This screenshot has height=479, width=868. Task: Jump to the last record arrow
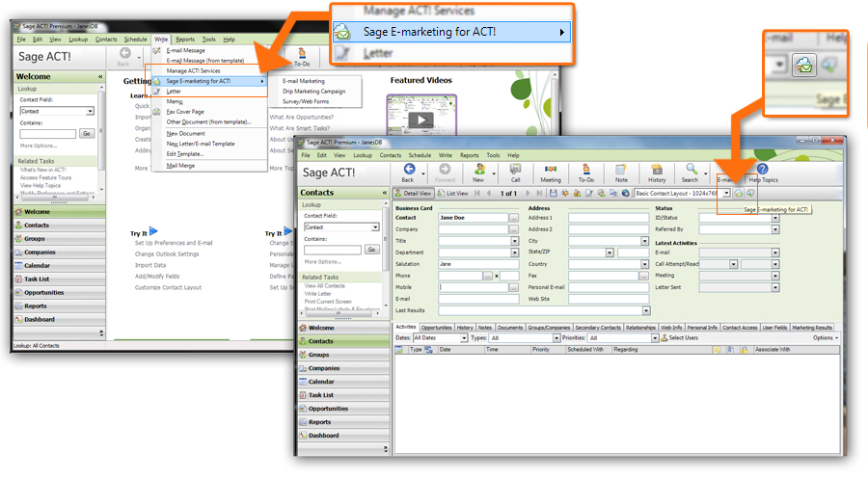[539, 193]
